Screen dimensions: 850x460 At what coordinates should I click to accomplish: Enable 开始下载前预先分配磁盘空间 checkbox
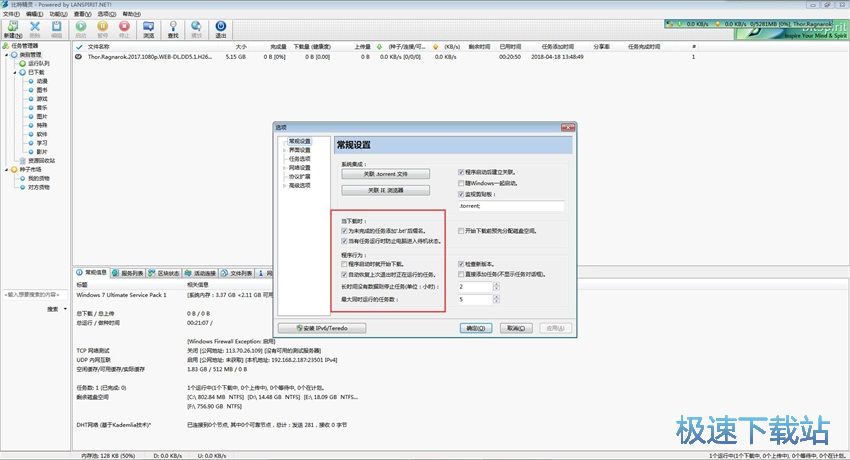(x=461, y=231)
